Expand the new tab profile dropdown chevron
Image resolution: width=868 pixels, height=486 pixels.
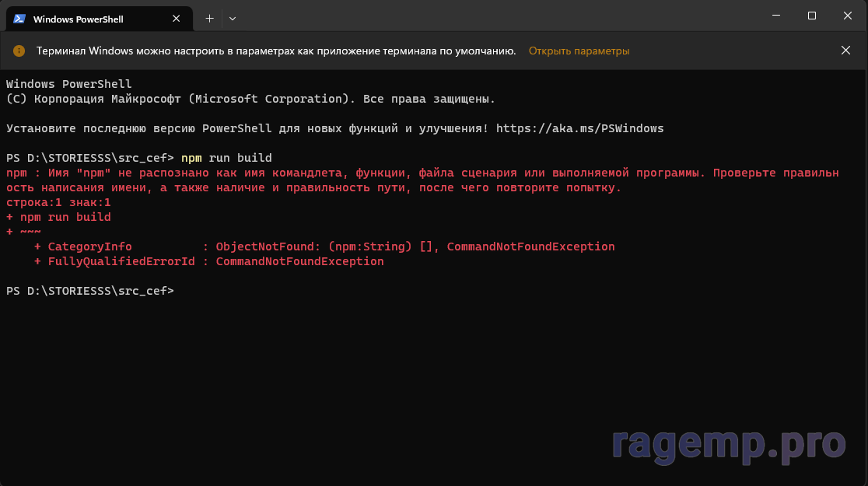233,18
